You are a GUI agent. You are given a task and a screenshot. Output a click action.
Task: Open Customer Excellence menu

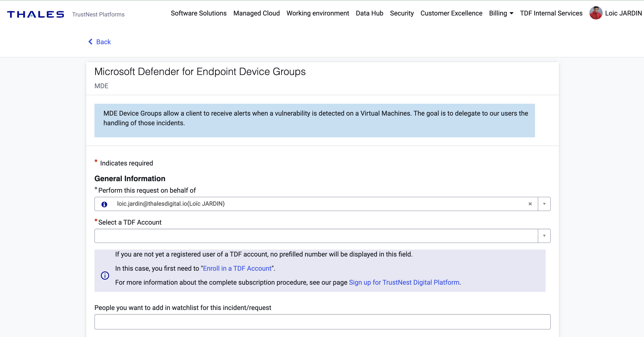[x=451, y=13]
